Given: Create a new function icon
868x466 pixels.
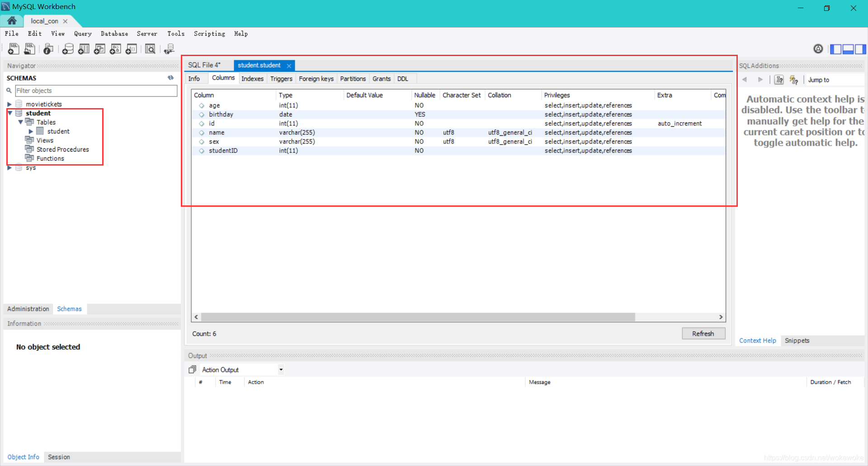Looking at the screenshot, I should (131, 49).
